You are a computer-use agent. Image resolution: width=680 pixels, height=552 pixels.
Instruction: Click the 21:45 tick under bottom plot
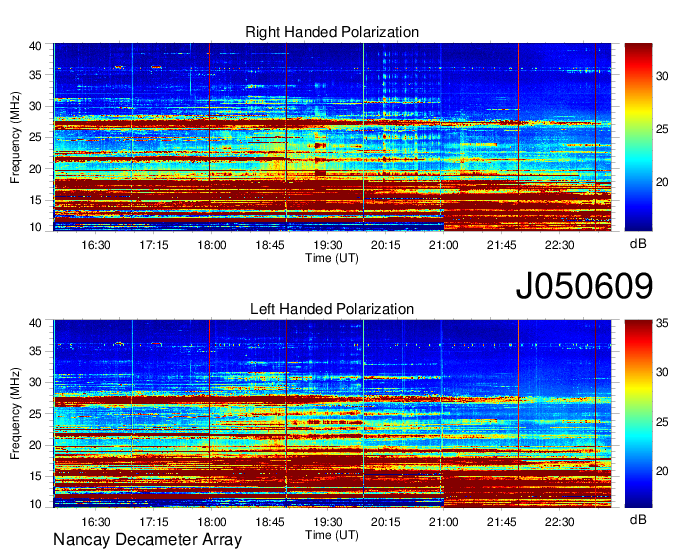tap(501, 522)
